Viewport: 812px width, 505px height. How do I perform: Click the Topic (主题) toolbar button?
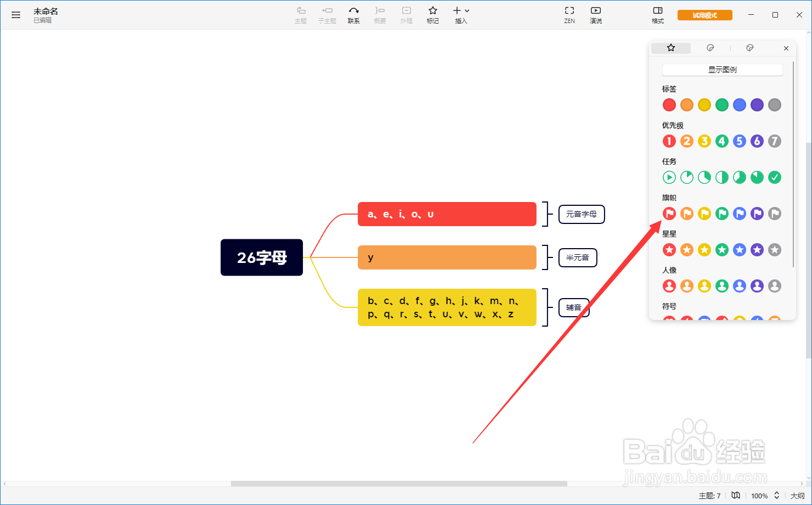coord(301,15)
